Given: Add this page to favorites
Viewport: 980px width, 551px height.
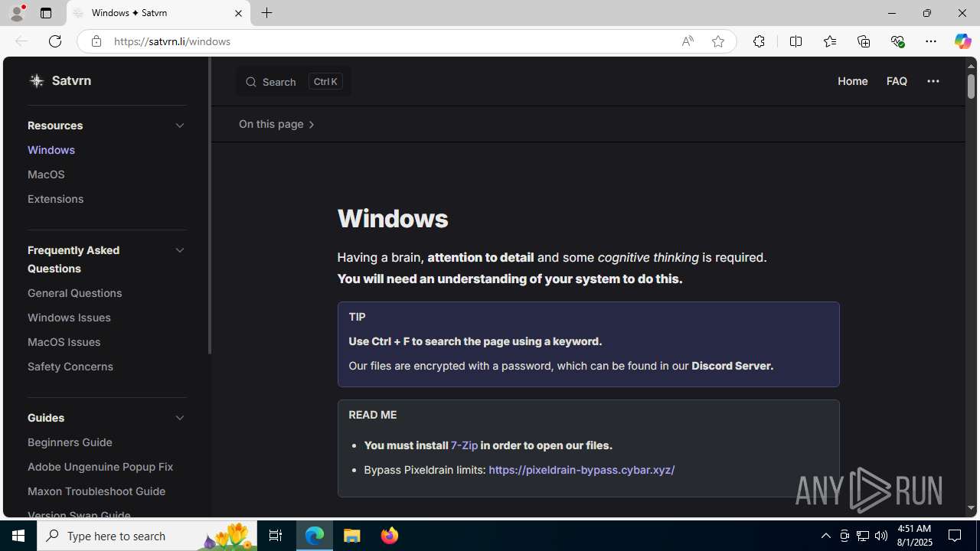Looking at the screenshot, I should point(717,41).
